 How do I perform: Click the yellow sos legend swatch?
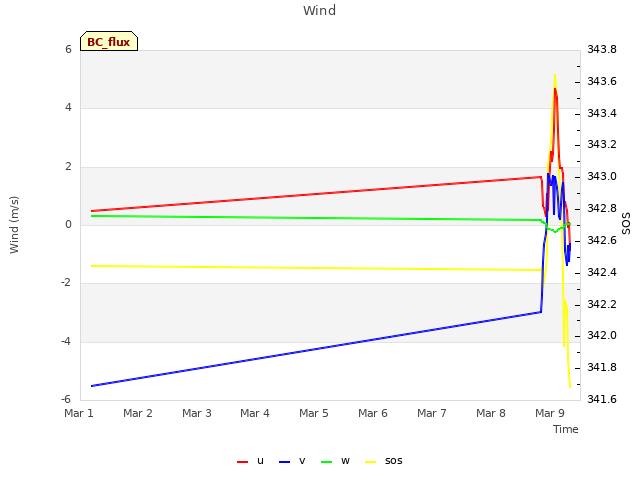pos(370,462)
